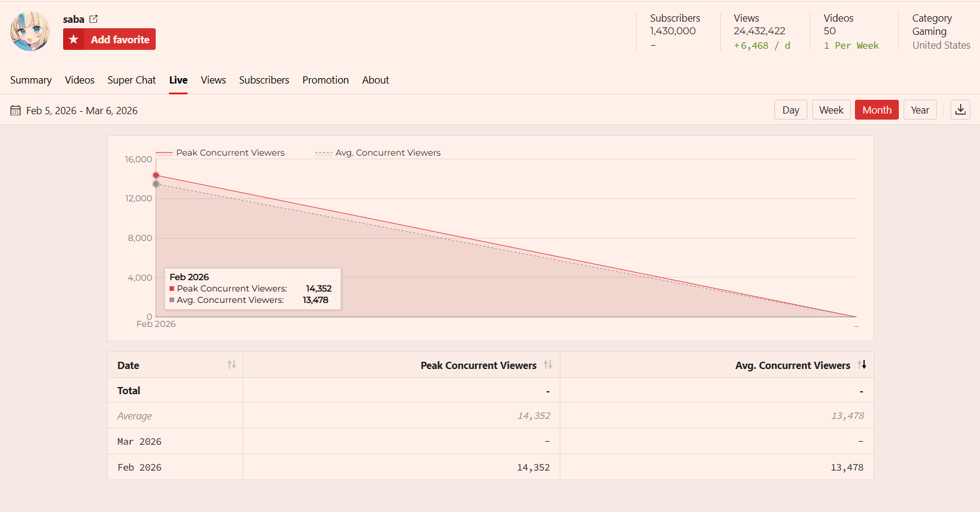
Task: Click the Total row label in the table
Action: (129, 391)
